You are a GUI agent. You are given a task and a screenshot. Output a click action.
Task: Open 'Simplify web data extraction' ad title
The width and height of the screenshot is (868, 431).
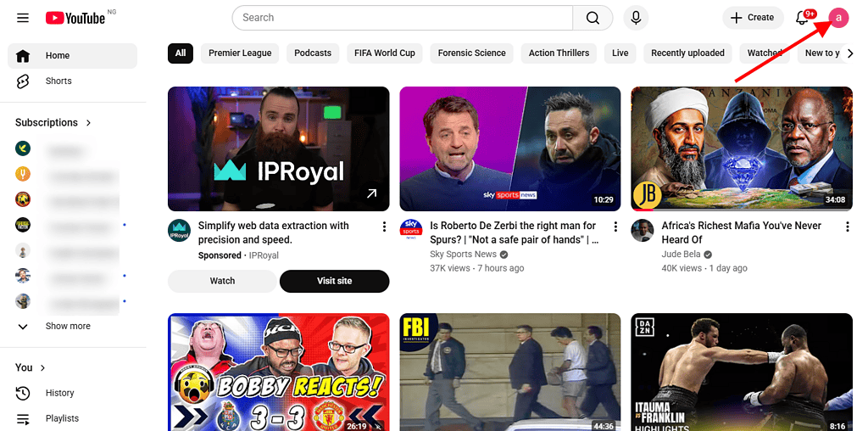coord(274,232)
